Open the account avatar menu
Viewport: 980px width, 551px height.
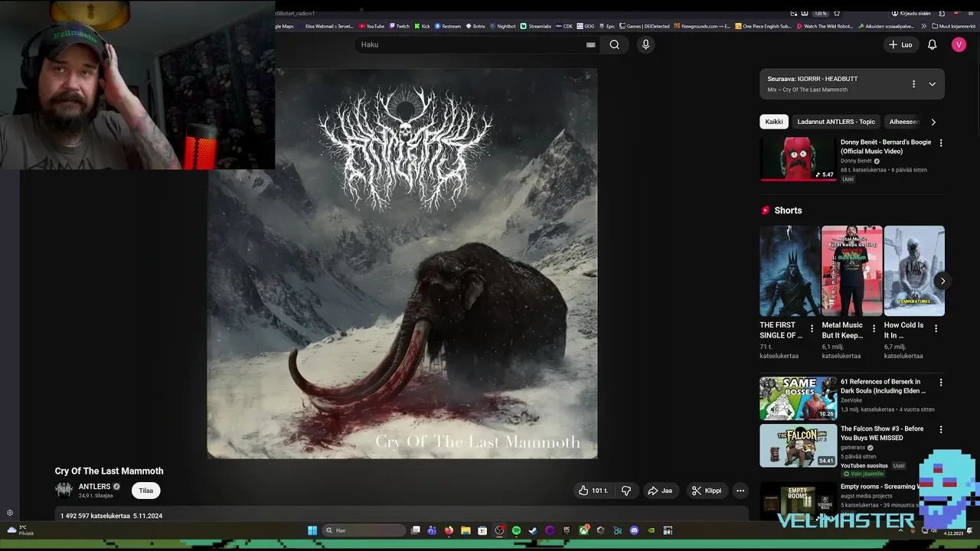[x=959, y=44]
